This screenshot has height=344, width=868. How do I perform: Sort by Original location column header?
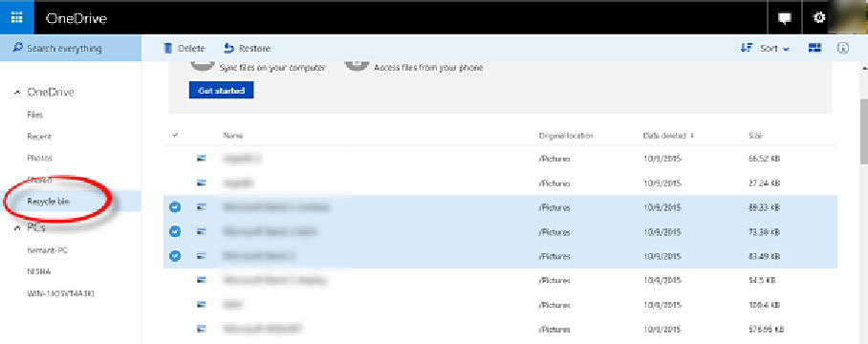click(566, 136)
